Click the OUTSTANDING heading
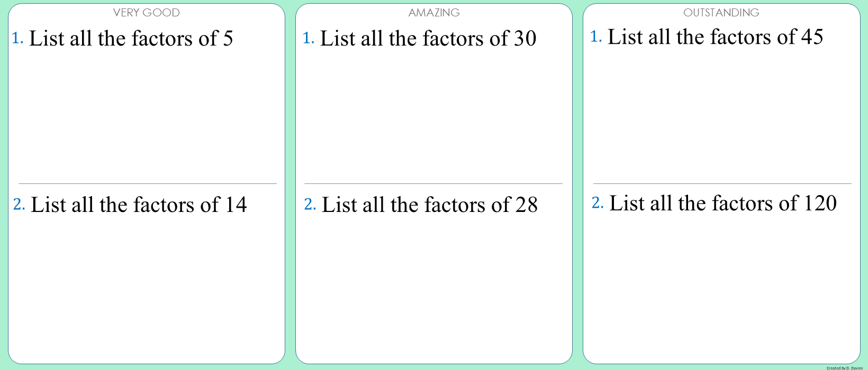 [721, 13]
